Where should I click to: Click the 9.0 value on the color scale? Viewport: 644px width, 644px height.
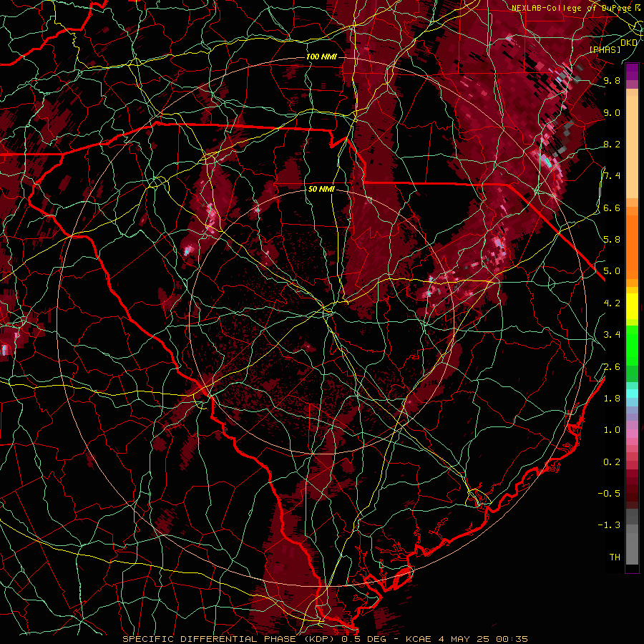click(612, 112)
